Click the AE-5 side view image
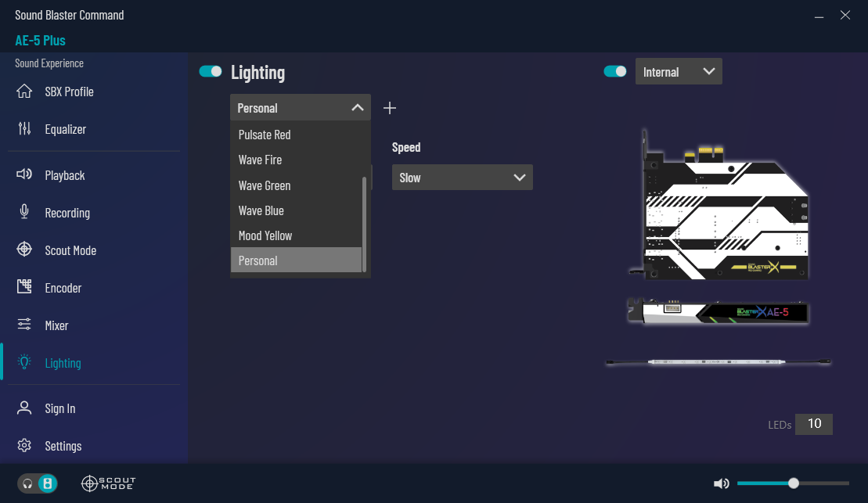The height and width of the screenshot is (503, 868). coord(718,311)
